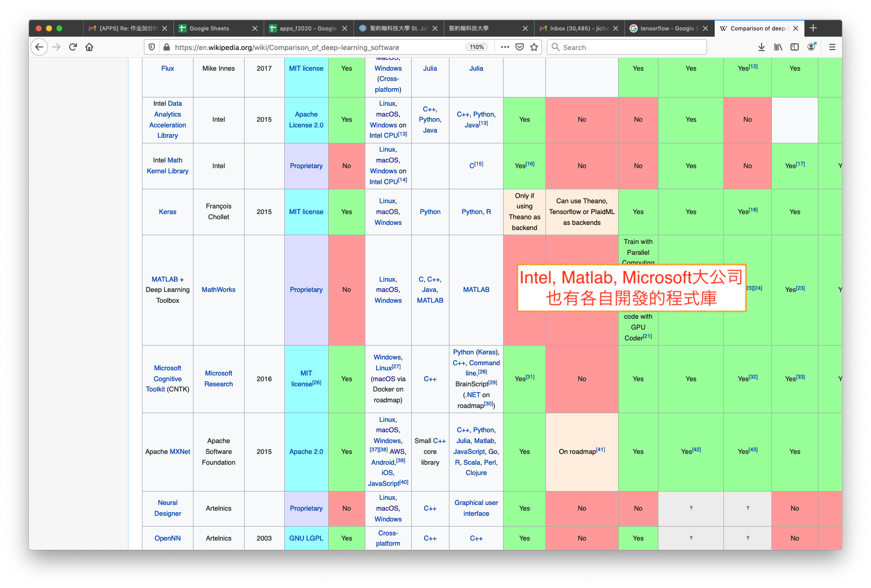Open a new browser tab

(813, 28)
